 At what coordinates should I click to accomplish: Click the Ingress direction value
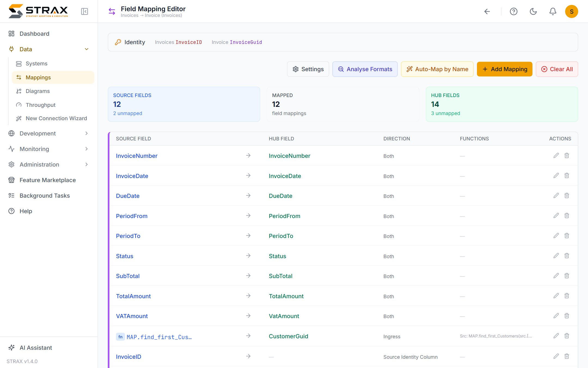click(x=392, y=336)
